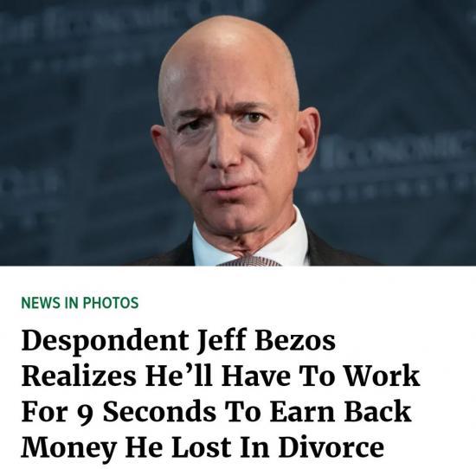Click the word 'For' starting the third headline line
Image resolution: width=476 pixels, height=469 pixels.
tap(44, 411)
